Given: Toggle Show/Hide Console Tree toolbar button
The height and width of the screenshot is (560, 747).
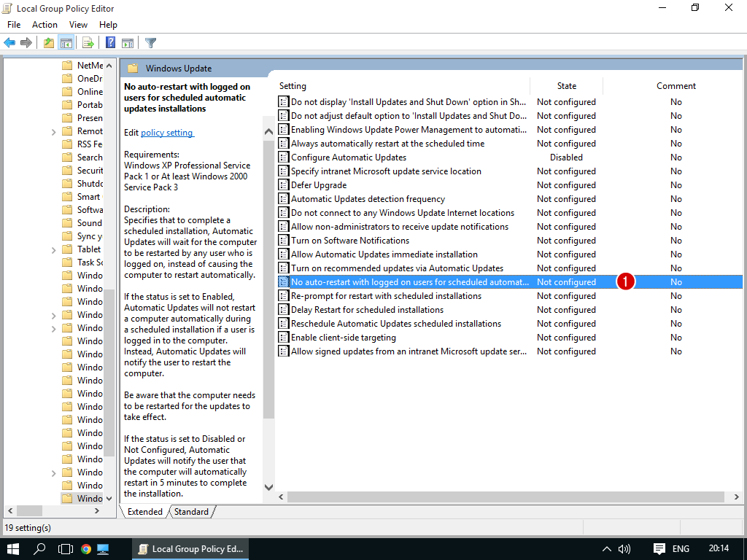Looking at the screenshot, I should coord(66,43).
